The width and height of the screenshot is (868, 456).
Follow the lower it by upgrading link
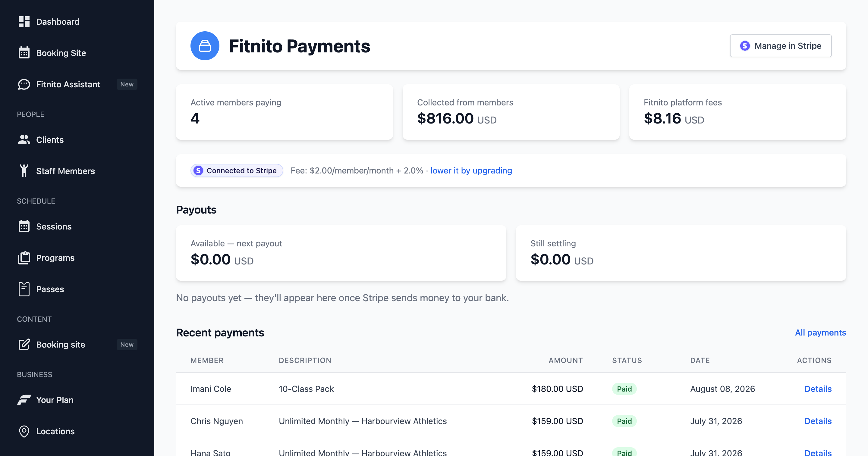click(x=471, y=171)
